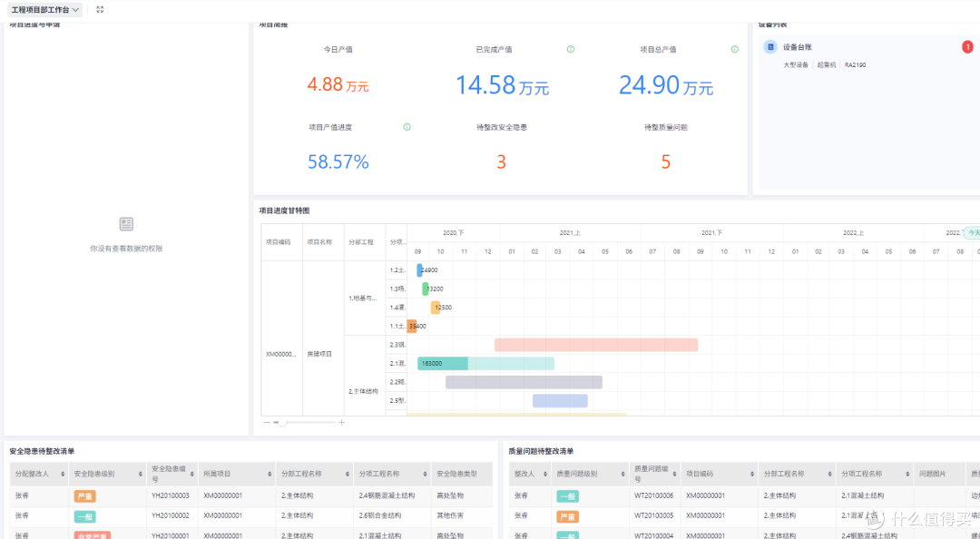The width and height of the screenshot is (980, 539).
Task: Select the lavender Gantt bar in row 2.5
Action: coord(560,401)
